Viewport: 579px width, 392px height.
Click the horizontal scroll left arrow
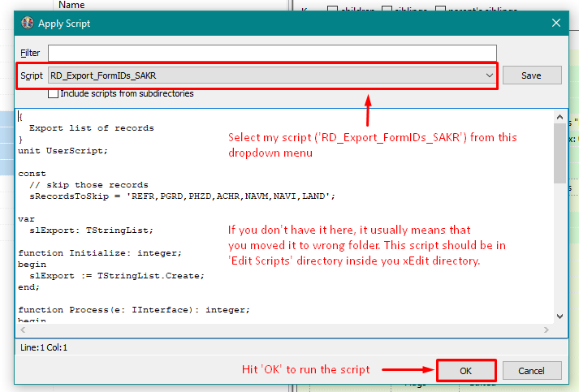(23, 330)
